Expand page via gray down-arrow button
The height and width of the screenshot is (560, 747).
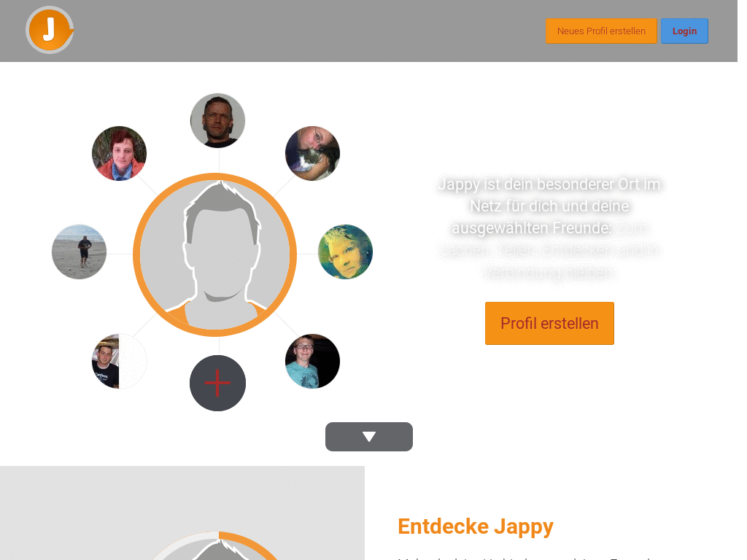[x=368, y=437]
